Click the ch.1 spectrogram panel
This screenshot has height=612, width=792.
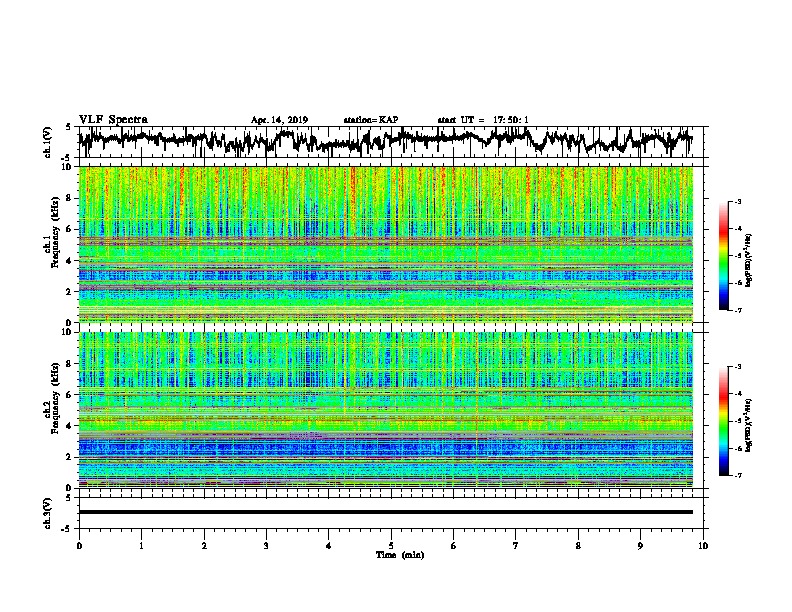(x=385, y=244)
